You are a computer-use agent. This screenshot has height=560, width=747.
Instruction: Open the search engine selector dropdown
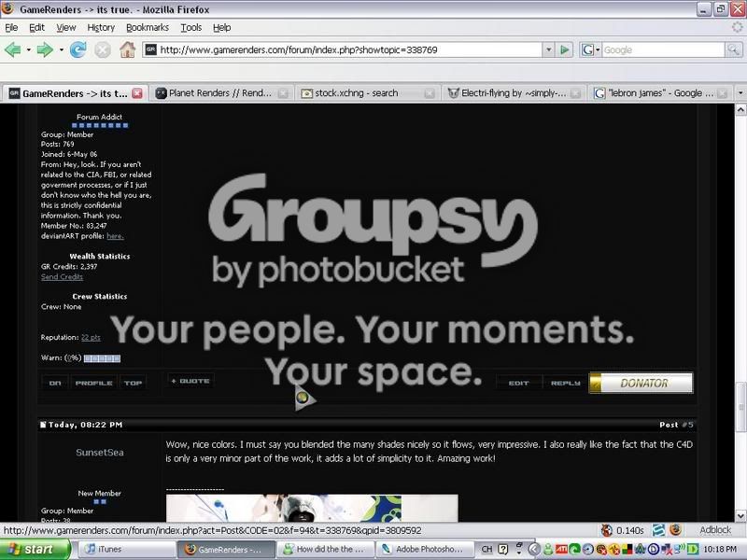590,49
